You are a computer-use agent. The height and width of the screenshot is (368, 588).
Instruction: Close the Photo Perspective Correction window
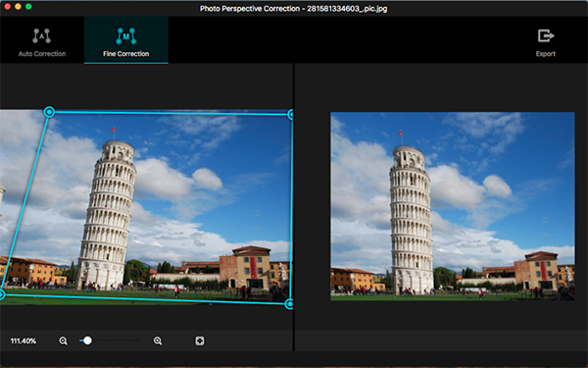[x=7, y=7]
